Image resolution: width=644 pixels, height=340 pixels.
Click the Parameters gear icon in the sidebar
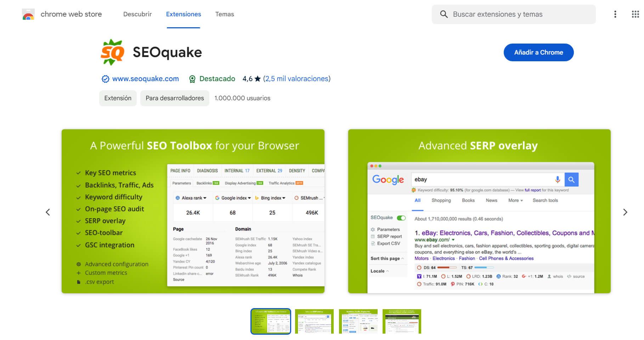click(373, 229)
